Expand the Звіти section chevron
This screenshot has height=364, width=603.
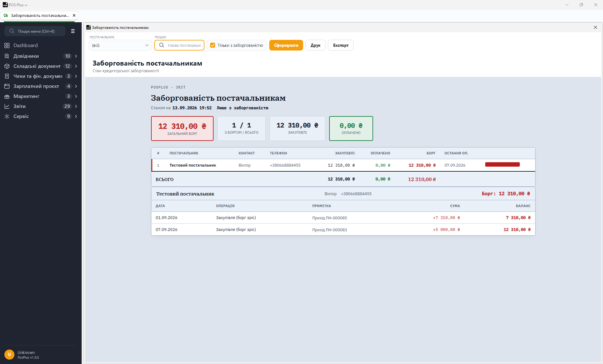pyautogui.click(x=76, y=106)
